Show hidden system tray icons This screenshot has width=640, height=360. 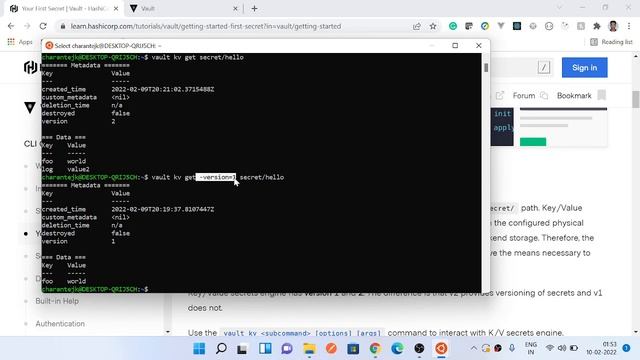tap(473, 348)
